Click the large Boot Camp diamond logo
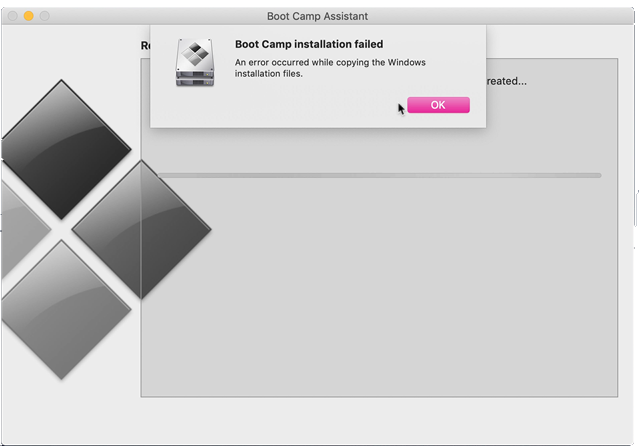The height and width of the screenshot is (446, 639). point(106,230)
